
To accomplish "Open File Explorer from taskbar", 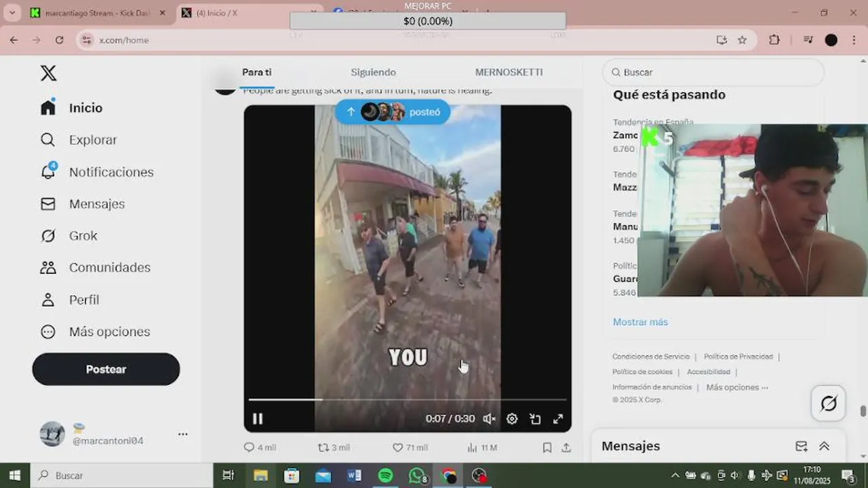I will (260, 475).
